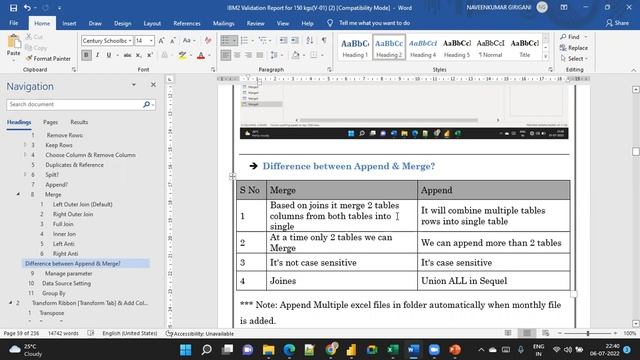Viewport: 640px width, 360px height.
Task: Apply the Heading 1 style
Action: tap(355, 48)
